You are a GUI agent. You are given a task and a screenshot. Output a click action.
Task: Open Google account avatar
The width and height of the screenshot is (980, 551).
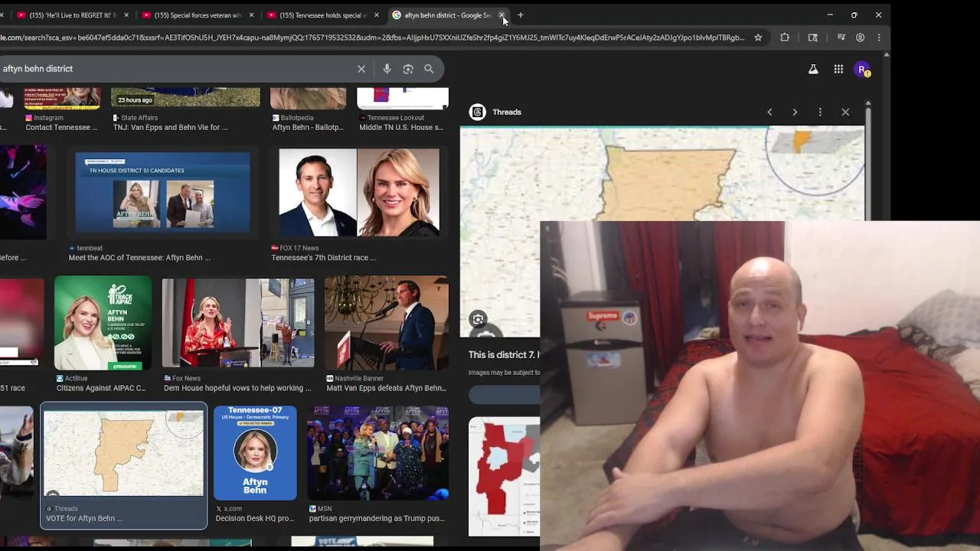(863, 70)
